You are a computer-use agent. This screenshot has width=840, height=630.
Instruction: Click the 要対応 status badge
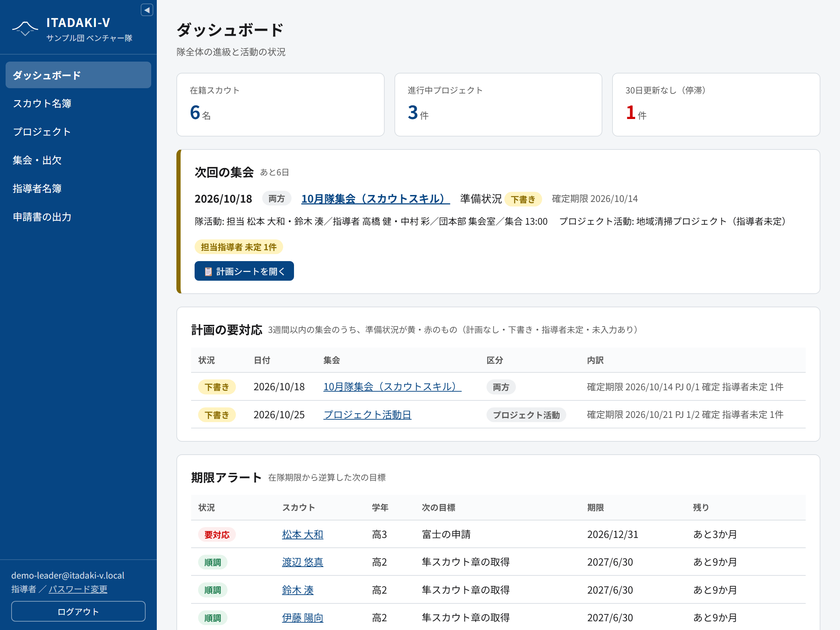217,535
